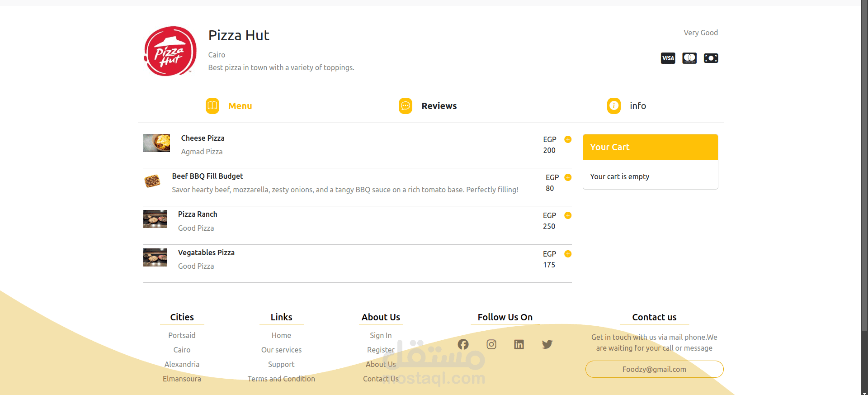Select the Pizza Ranch item title
This screenshot has width=868, height=395.
pos(198,214)
